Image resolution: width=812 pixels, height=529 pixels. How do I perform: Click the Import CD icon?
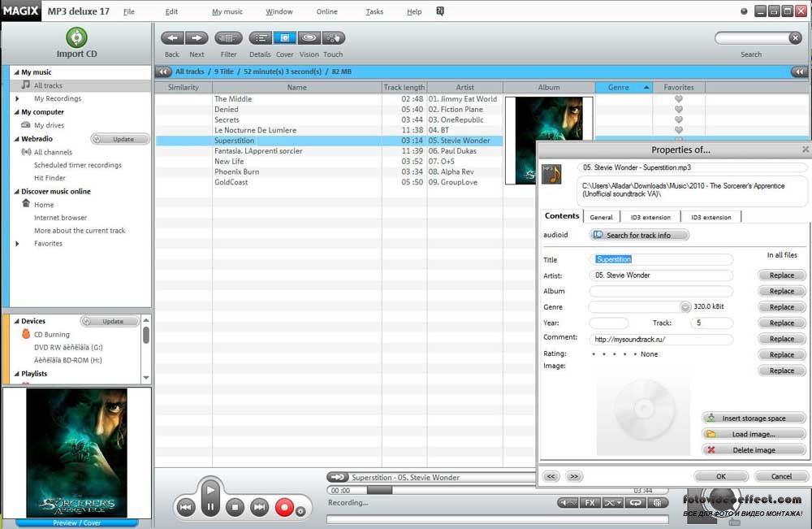[76, 38]
